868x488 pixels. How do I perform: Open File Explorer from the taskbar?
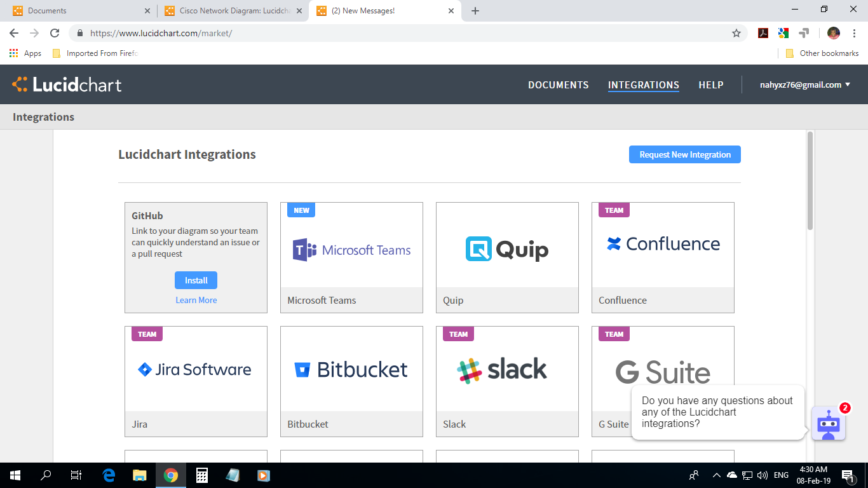pyautogui.click(x=140, y=475)
